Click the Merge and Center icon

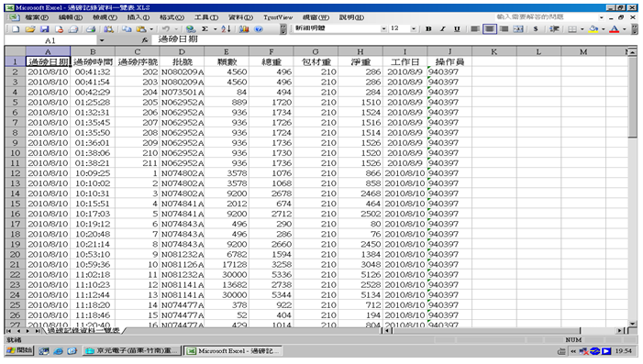click(x=518, y=29)
